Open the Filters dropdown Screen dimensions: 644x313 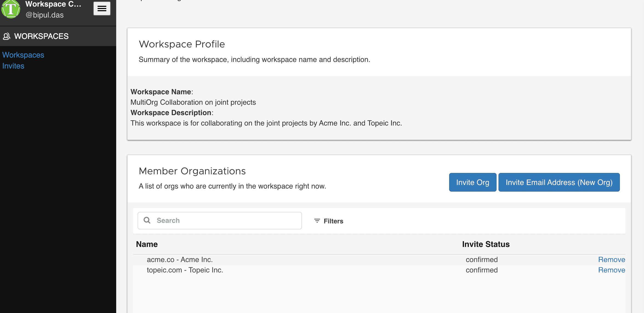tap(329, 221)
